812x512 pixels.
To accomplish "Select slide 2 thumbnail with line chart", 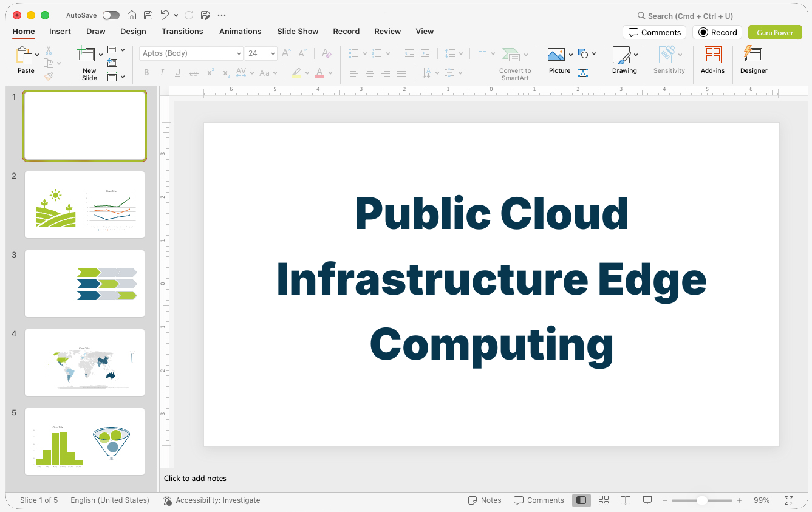I will 85,205.
